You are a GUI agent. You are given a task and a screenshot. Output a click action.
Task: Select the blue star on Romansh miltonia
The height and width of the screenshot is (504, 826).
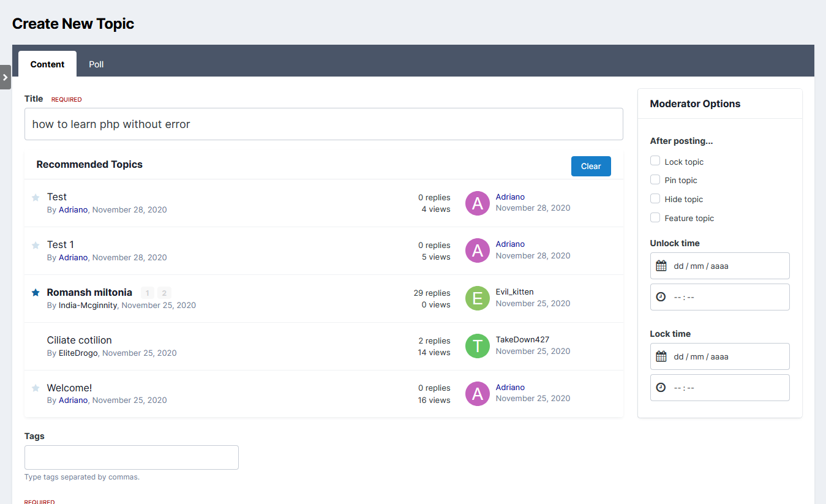click(x=36, y=292)
